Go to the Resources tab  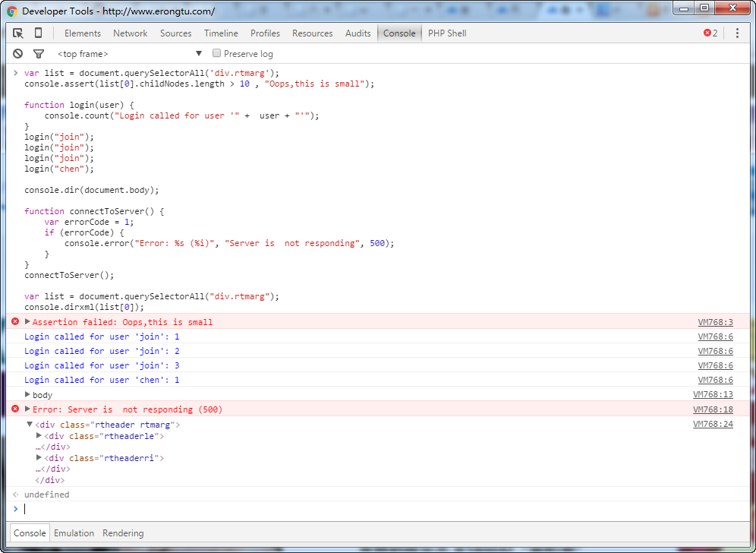coord(313,33)
